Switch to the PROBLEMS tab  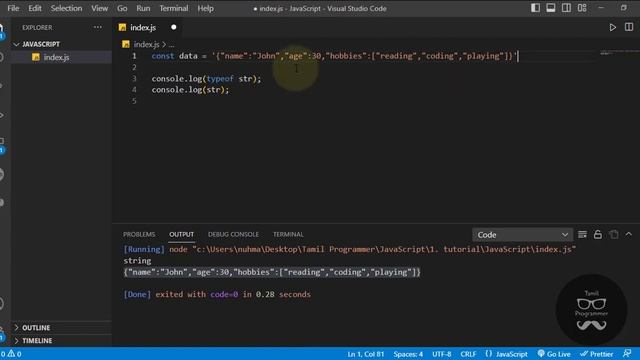pos(139,234)
